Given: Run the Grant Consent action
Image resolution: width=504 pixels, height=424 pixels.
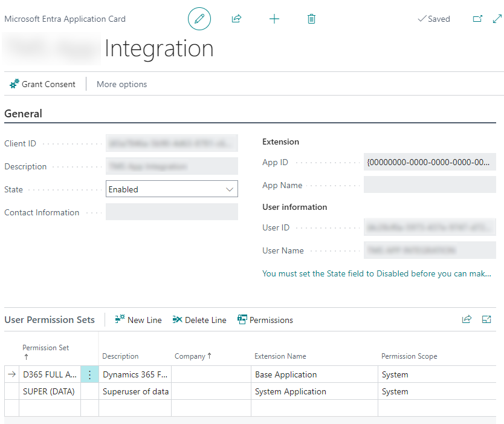Looking at the screenshot, I should (42, 84).
